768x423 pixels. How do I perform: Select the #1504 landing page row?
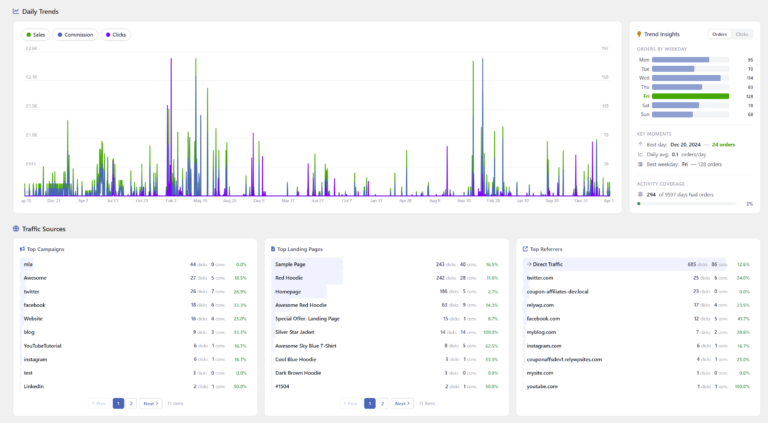[x=387, y=386]
